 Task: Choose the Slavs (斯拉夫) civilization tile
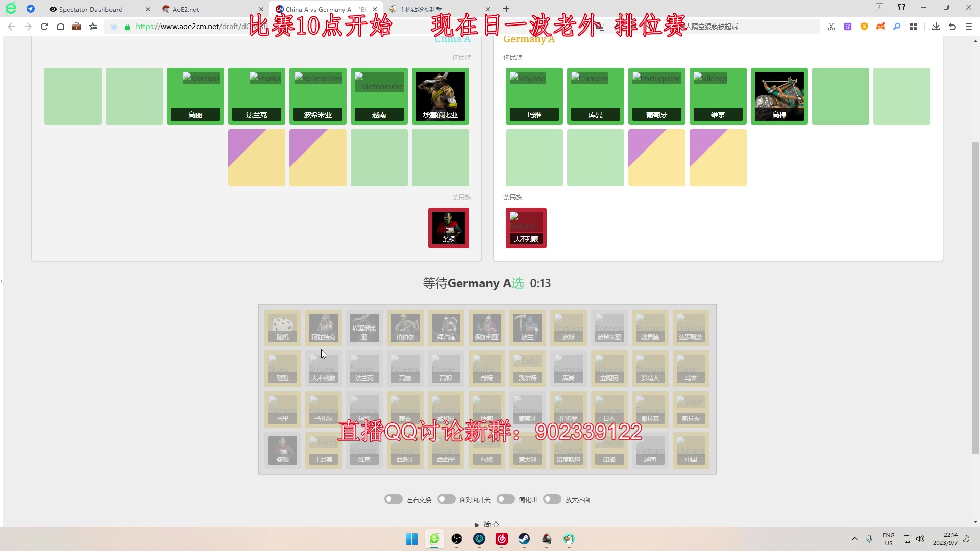[691, 409]
